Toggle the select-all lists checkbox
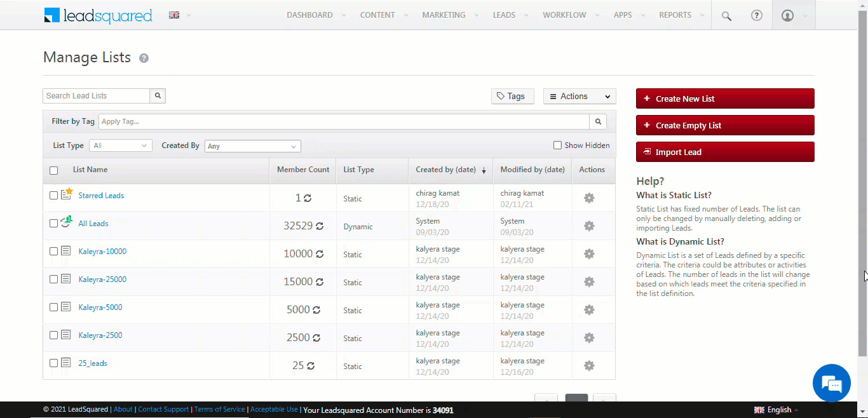868x418 pixels. pos(54,170)
